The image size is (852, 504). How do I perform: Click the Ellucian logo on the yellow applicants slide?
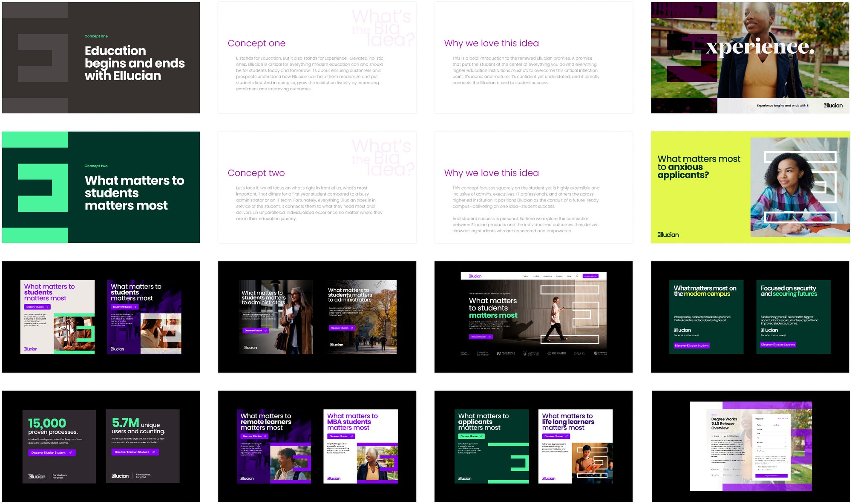(668, 235)
